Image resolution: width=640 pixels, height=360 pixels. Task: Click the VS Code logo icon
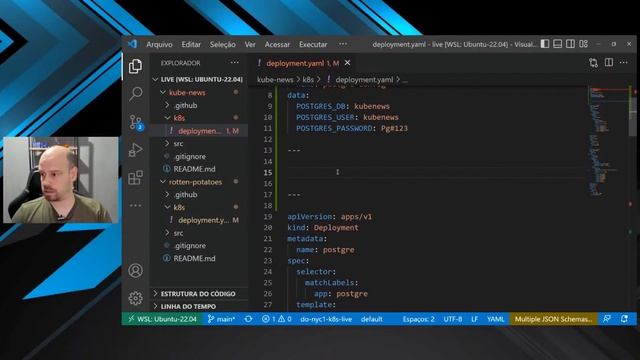pyautogui.click(x=132, y=44)
